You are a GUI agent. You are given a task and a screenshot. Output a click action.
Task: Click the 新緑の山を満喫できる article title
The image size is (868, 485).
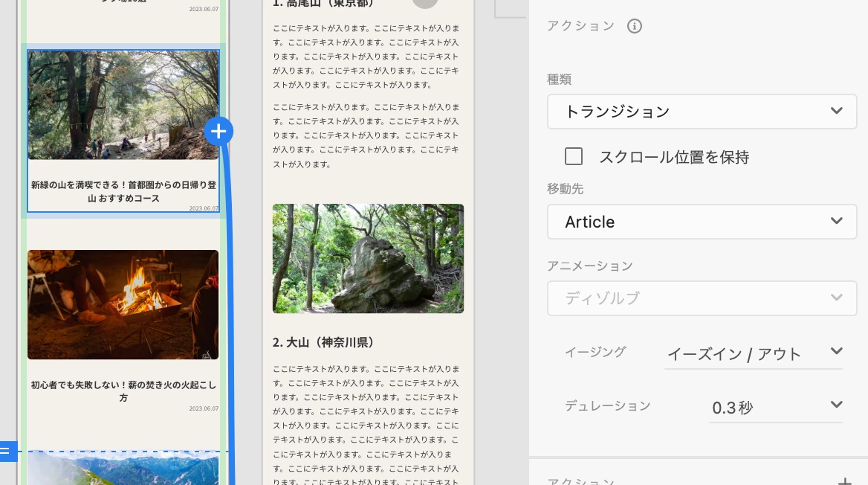123,191
